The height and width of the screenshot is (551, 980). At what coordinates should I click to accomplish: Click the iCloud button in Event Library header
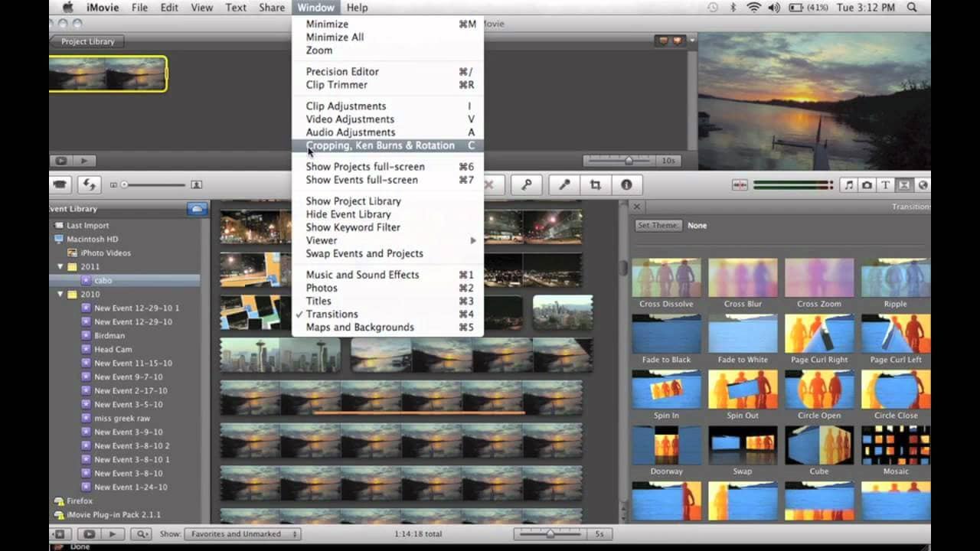tap(197, 209)
